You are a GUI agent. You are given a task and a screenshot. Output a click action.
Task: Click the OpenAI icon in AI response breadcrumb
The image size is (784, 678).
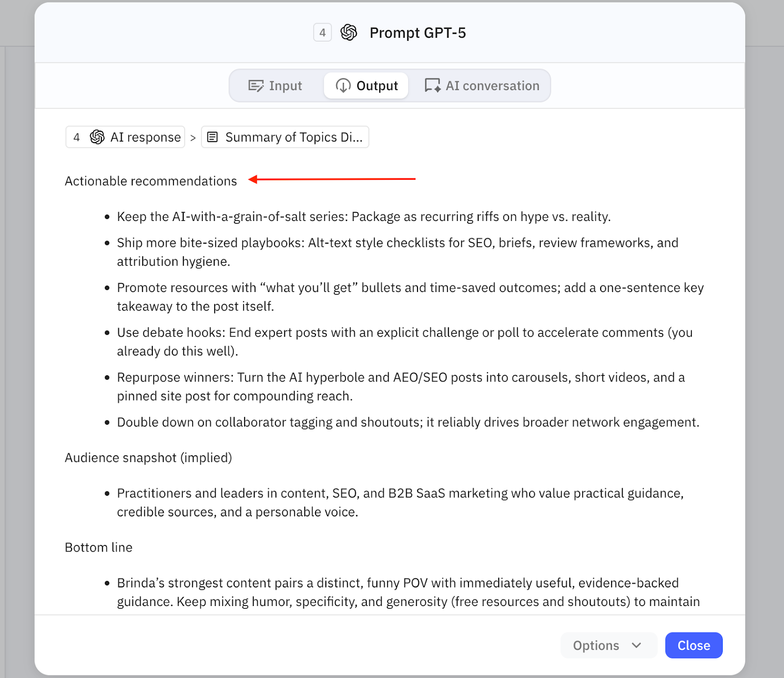click(97, 137)
